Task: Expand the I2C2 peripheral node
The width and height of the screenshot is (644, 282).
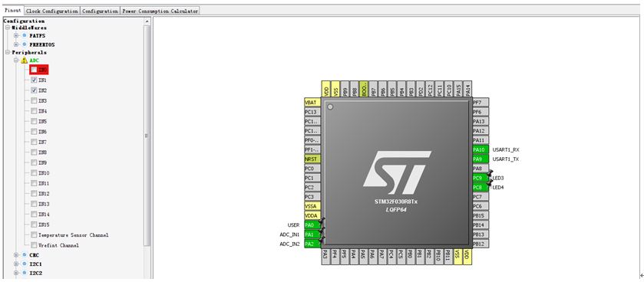Action: point(16,273)
